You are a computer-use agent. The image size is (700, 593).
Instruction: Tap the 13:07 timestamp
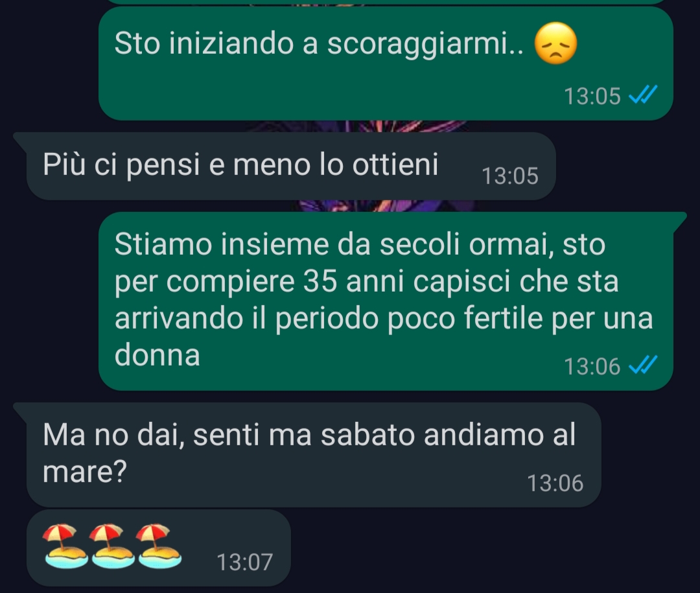coord(244,562)
